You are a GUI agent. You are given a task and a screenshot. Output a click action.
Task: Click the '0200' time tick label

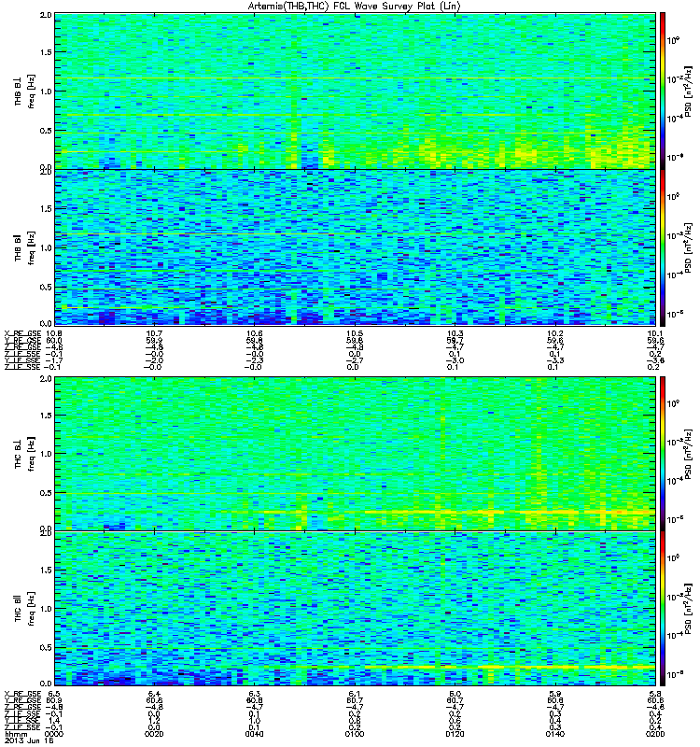[655, 734]
